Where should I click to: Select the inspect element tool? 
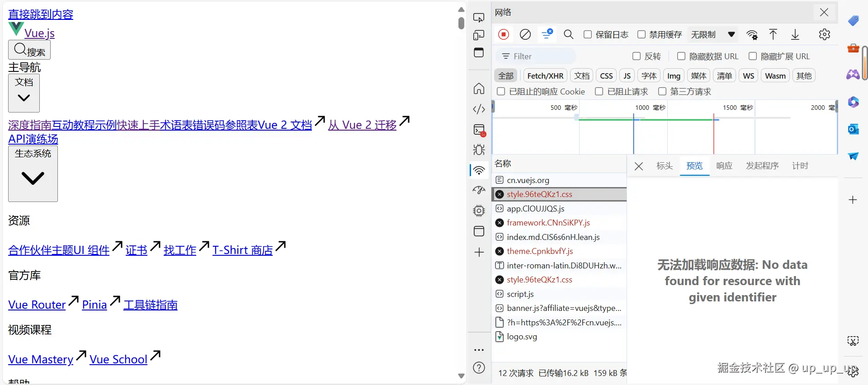pyautogui.click(x=479, y=18)
